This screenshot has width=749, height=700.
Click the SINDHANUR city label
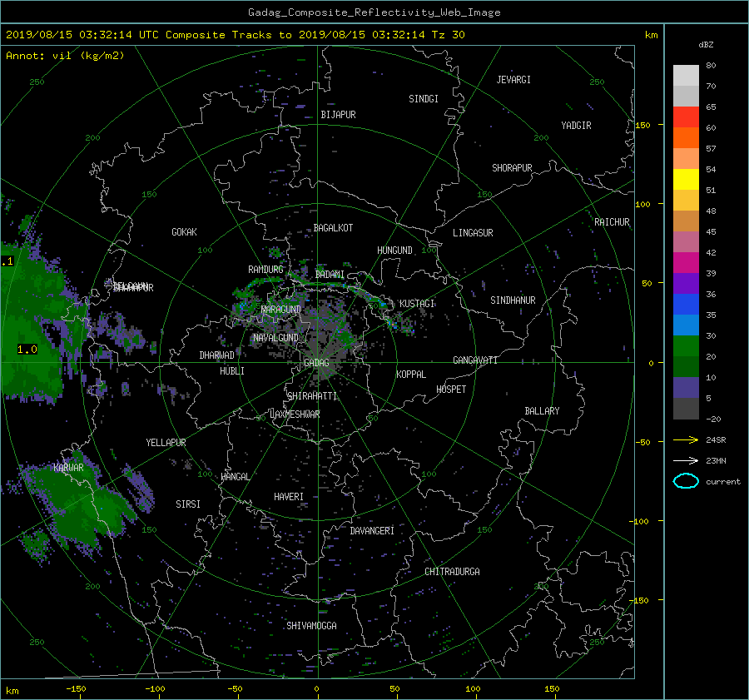pos(513,300)
